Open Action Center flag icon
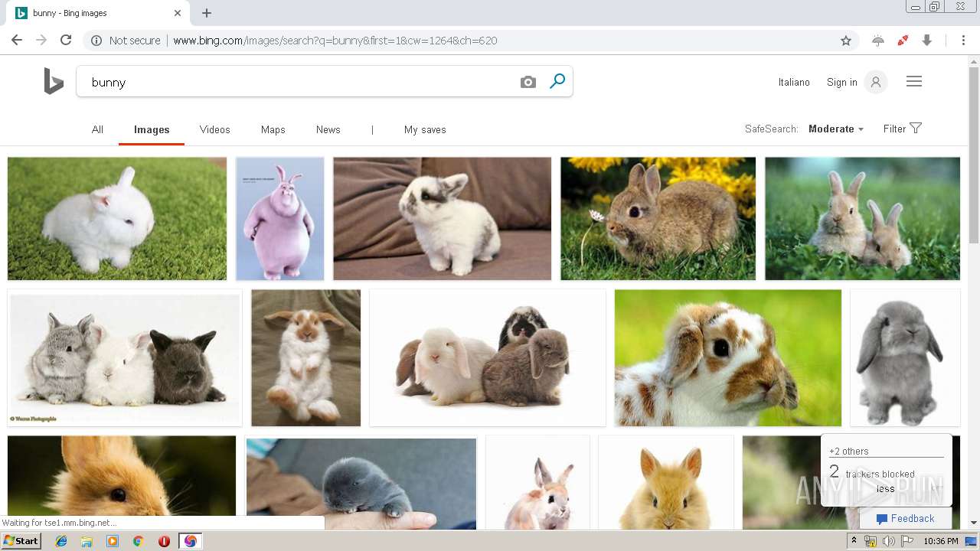 [906, 541]
